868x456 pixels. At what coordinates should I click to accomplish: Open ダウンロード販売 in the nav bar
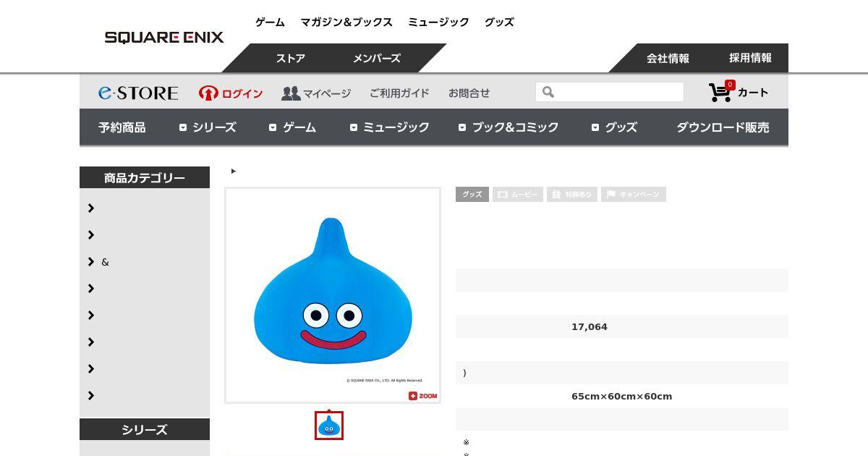click(723, 127)
